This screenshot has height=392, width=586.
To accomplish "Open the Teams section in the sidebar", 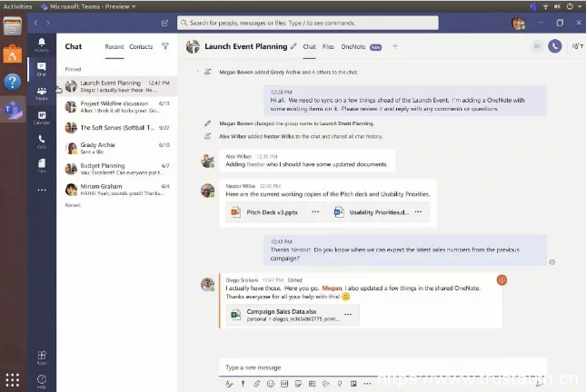I will [42, 93].
